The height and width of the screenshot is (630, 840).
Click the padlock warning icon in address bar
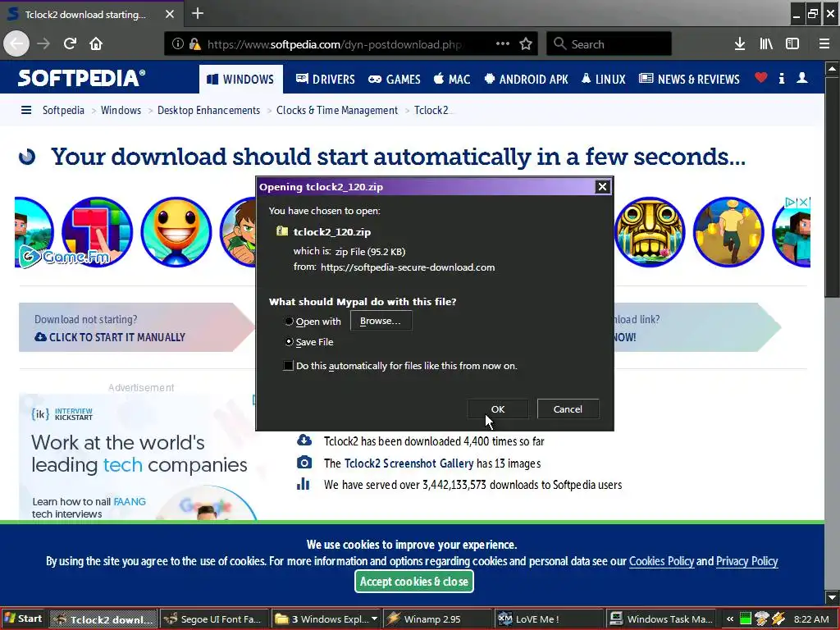pyautogui.click(x=195, y=44)
